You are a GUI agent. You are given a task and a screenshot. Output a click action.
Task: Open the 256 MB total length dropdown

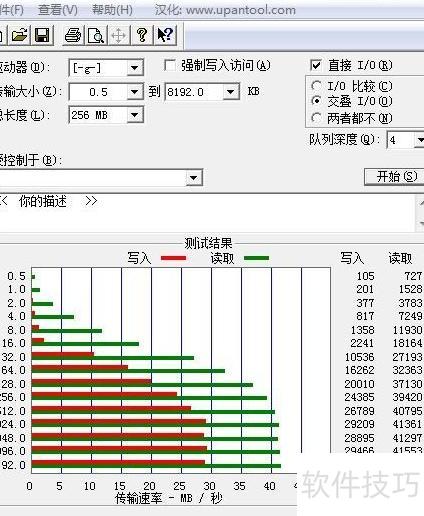135,115
